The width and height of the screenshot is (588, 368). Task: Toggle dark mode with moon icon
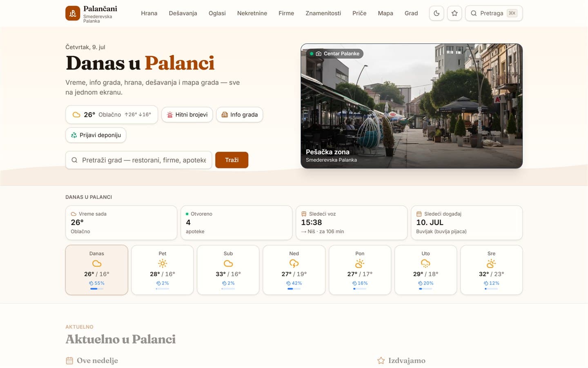[x=437, y=13]
